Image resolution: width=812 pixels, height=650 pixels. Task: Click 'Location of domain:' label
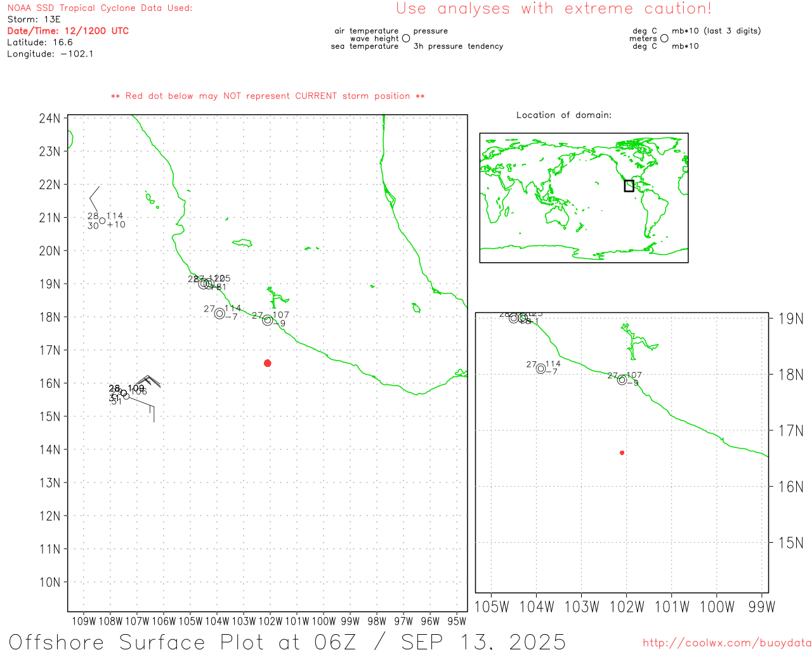[564, 115]
